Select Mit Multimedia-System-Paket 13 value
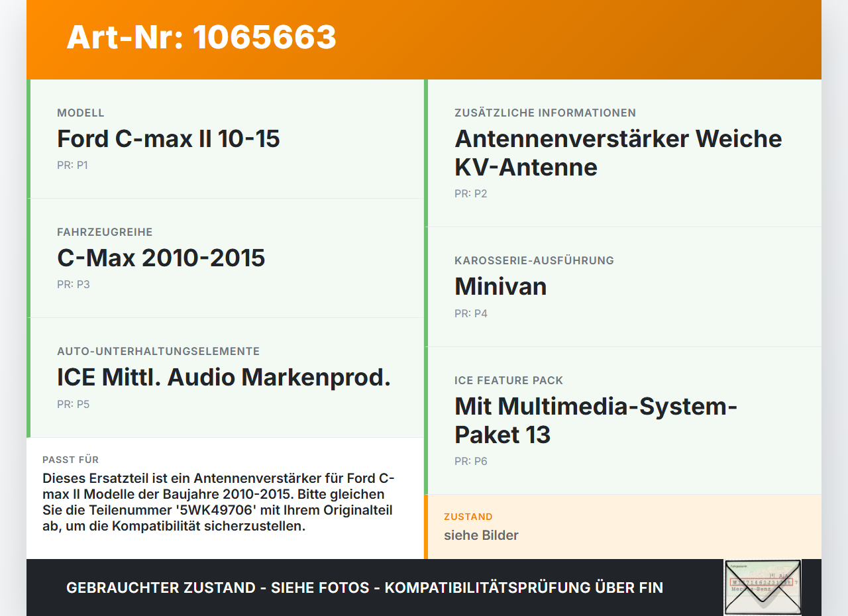 596,420
